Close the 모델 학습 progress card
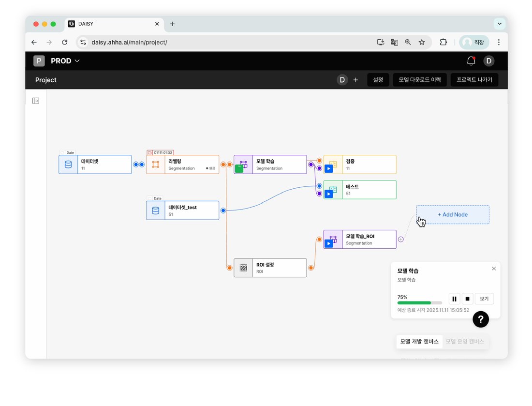The height and width of the screenshot is (406, 532). pos(494,269)
